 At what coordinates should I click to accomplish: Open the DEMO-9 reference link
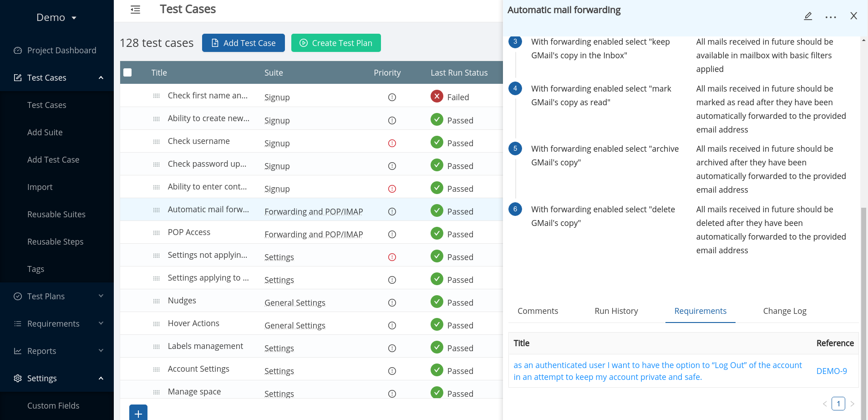(832, 371)
